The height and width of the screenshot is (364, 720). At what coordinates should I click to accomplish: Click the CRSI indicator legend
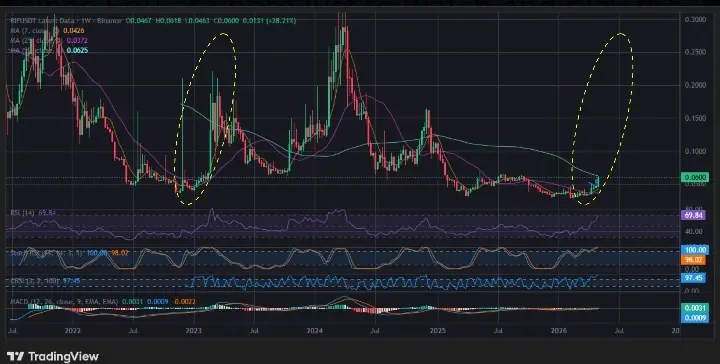(x=45, y=280)
